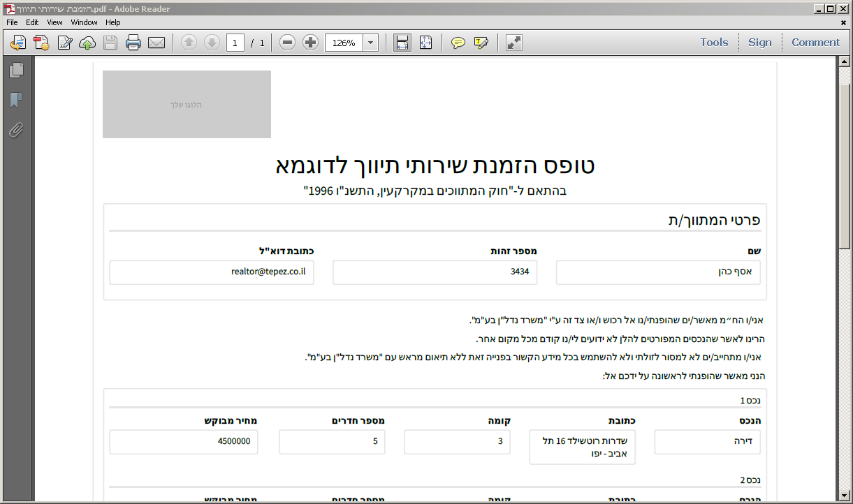Open the edit/sign document toolbar icon
The width and height of the screenshot is (853, 504).
point(65,43)
